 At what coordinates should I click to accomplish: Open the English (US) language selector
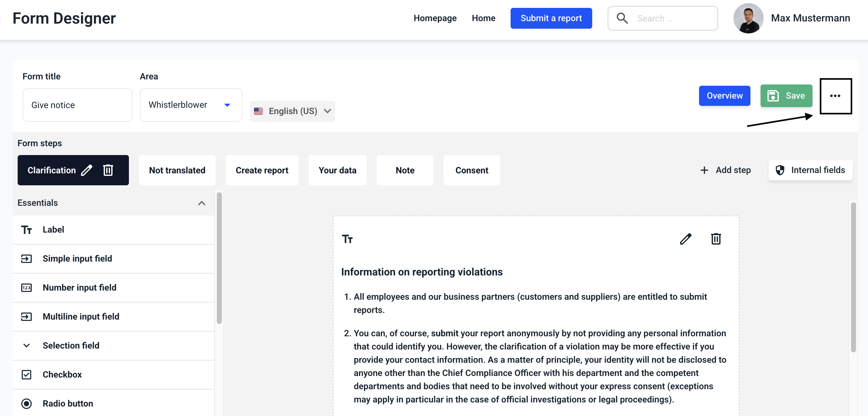(x=292, y=111)
